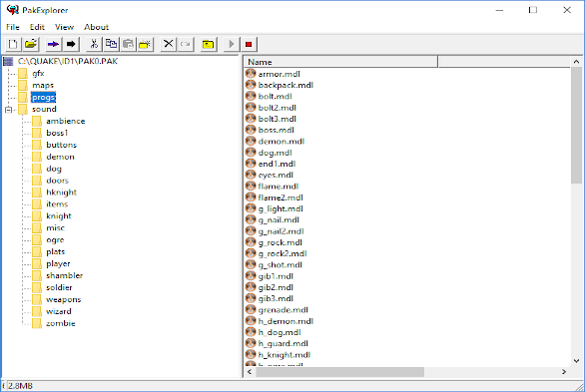
Task: Click the h_knight.mdl file icon
Action: [x=251, y=354]
